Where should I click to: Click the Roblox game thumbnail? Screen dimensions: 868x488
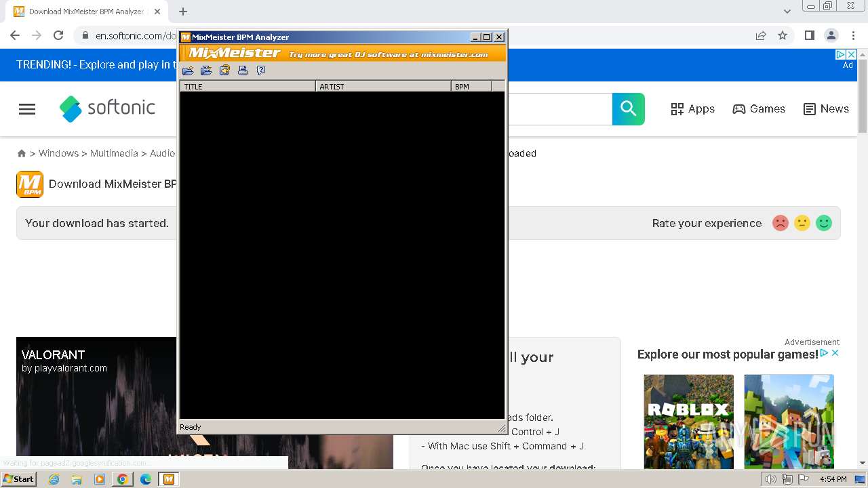(x=689, y=421)
